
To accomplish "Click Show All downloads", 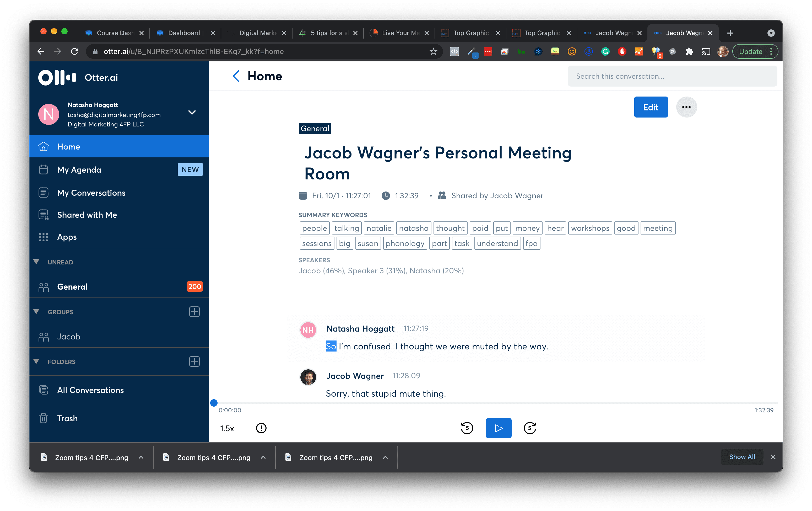I will tap(742, 457).
